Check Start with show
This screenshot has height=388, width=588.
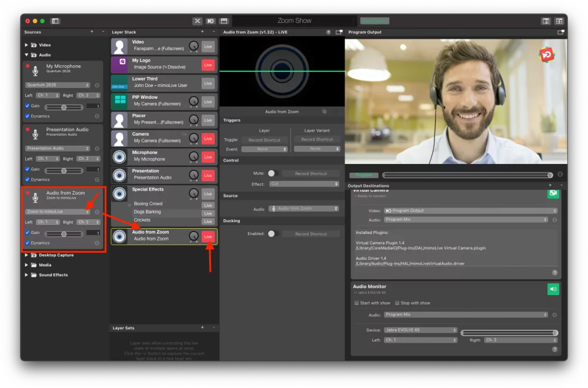[x=357, y=303]
